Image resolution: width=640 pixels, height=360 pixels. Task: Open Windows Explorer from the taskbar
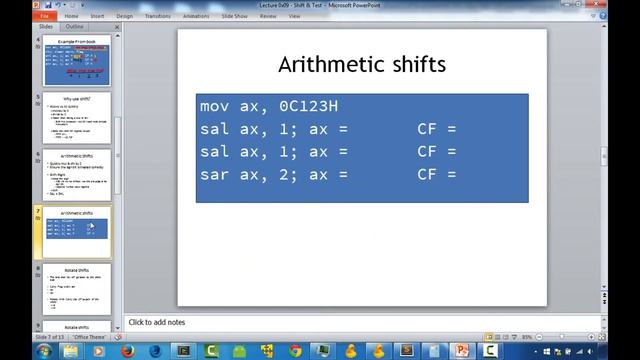click(70, 351)
